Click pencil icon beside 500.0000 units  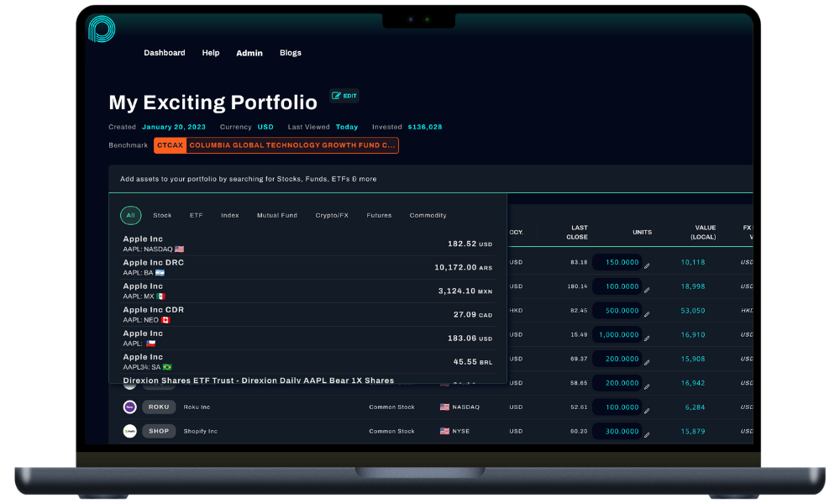[x=647, y=314]
